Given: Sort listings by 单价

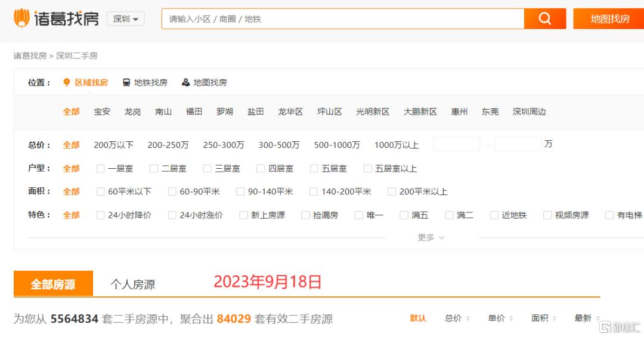Looking at the screenshot, I should pos(500,318).
